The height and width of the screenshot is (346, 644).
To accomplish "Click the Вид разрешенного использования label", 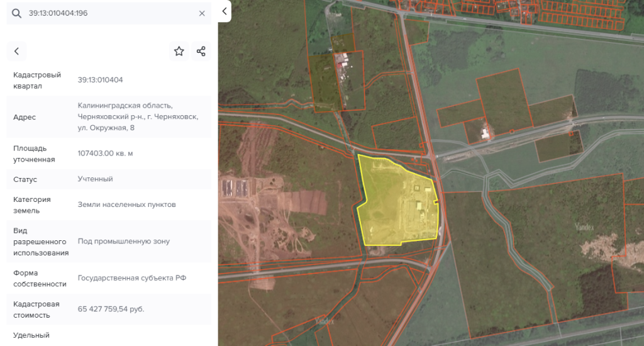I will 41,242.
